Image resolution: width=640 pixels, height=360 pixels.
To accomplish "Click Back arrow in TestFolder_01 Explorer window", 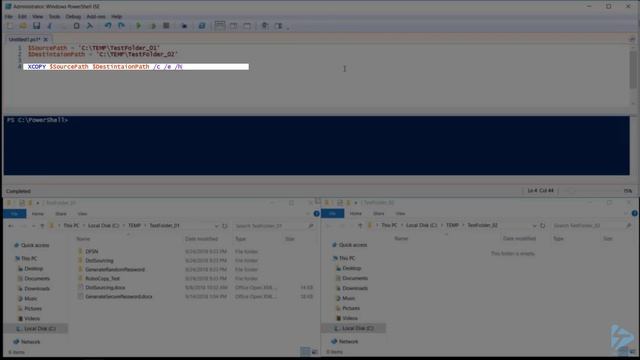I will click(11, 226).
